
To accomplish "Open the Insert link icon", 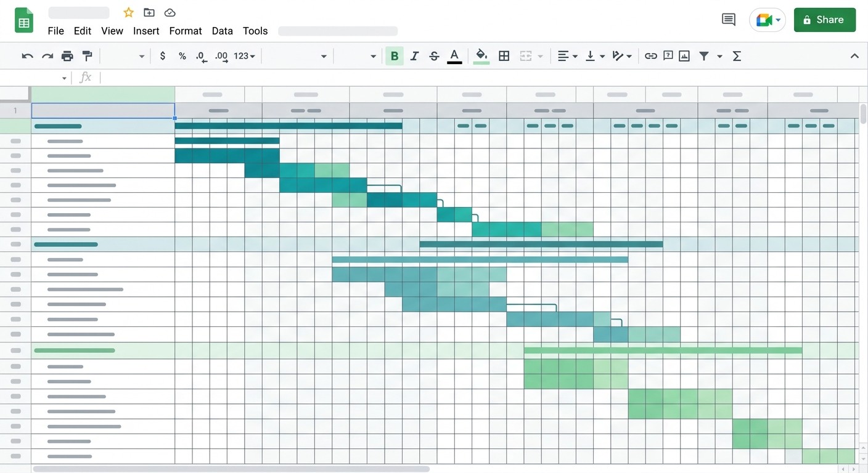I will [x=650, y=56].
